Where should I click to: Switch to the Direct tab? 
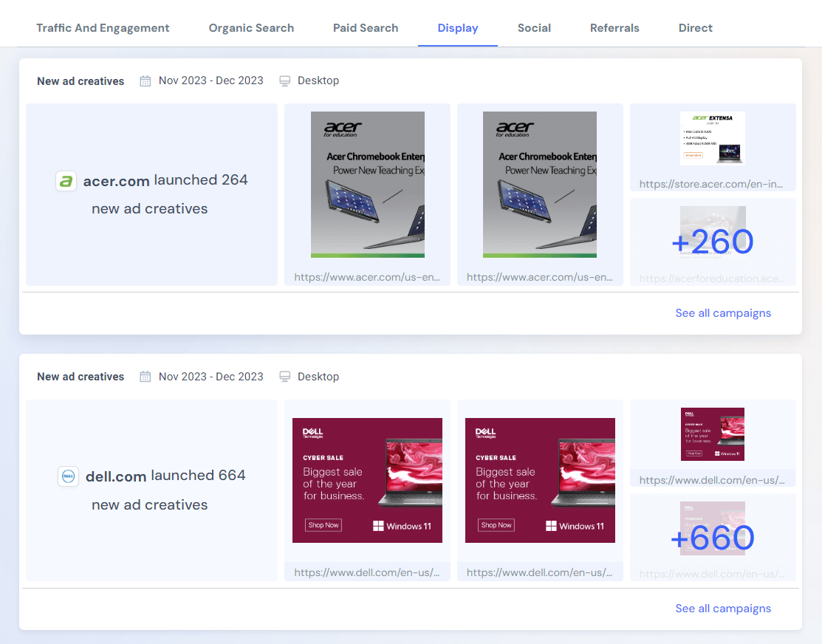695,28
